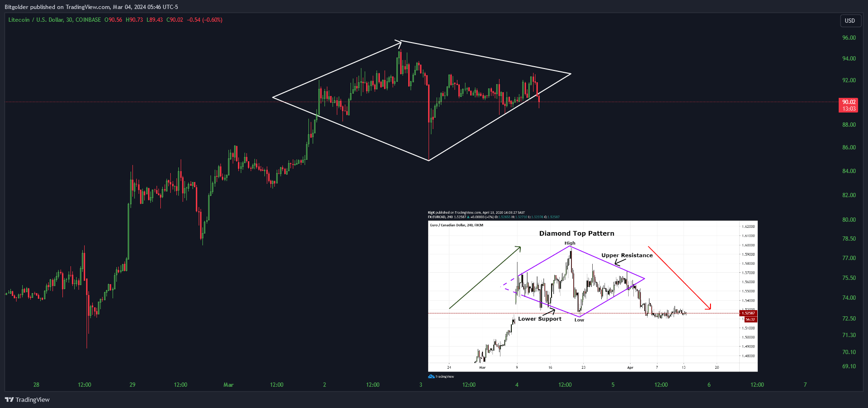Click the Upper Resistance label in inset chart

tap(627, 255)
